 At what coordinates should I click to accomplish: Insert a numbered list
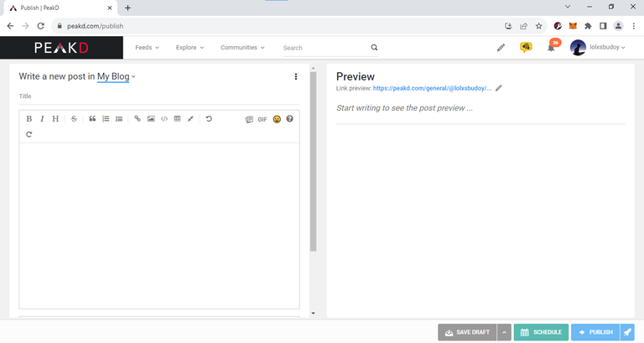click(x=106, y=119)
